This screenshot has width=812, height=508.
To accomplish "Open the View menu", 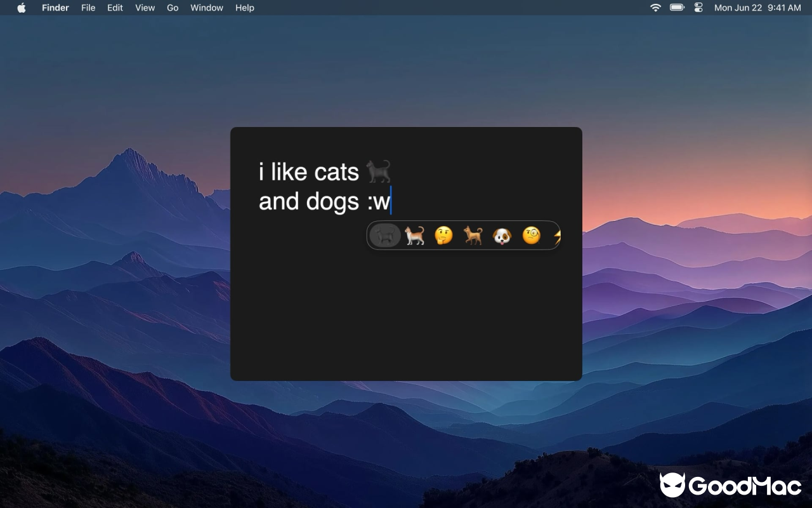I will pyautogui.click(x=145, y=8).
